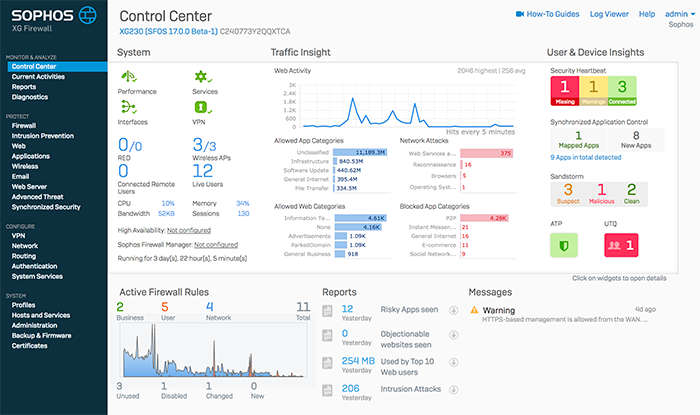Select Control Center in sidebar
The height and width of the screenshot is (415, 700).
[x=57, y=66]
